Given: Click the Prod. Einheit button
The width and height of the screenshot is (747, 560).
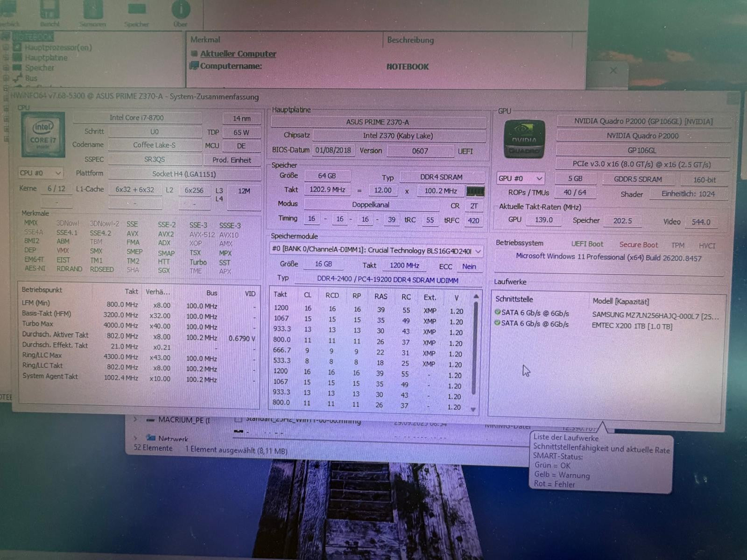Looking at the screenshot, I should (x=232, y=160).
